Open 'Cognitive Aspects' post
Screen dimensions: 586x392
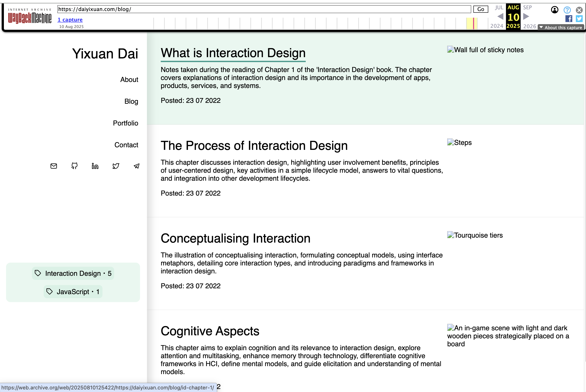[210, 331]
